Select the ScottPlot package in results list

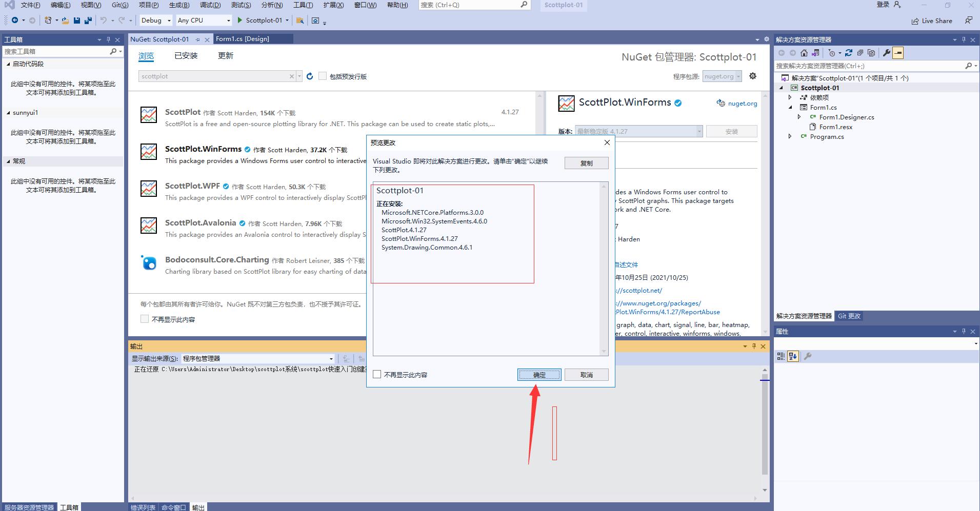pyautogui.click(x=331, y=117)
